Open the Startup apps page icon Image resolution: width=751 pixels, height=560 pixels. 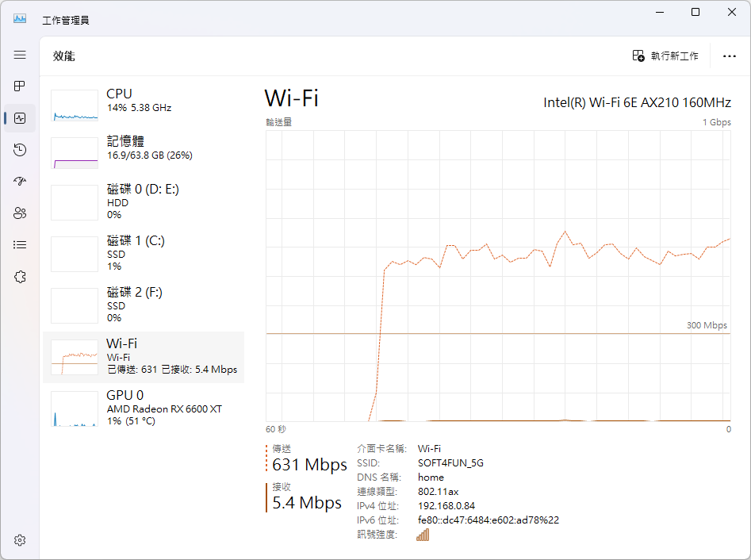point(20,182)
